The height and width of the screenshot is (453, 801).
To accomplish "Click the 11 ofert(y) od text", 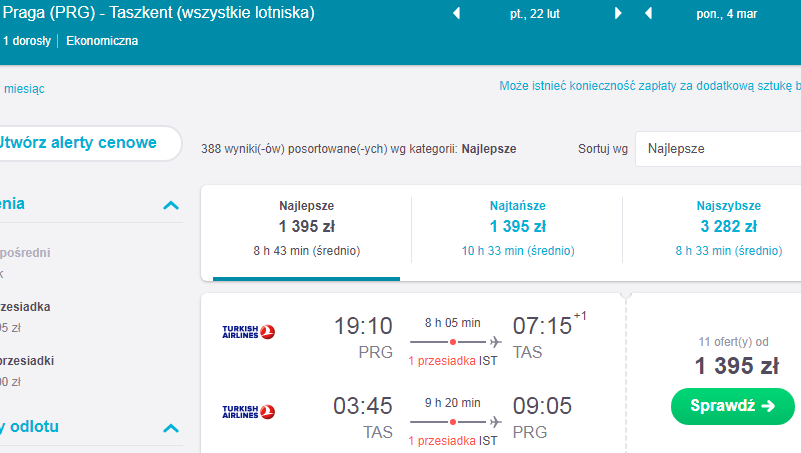I will pos(733,342).
